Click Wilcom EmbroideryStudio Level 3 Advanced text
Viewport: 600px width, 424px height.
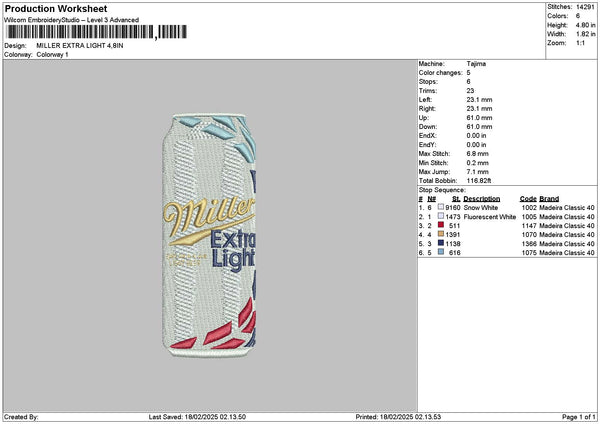[x=72, y=20]
